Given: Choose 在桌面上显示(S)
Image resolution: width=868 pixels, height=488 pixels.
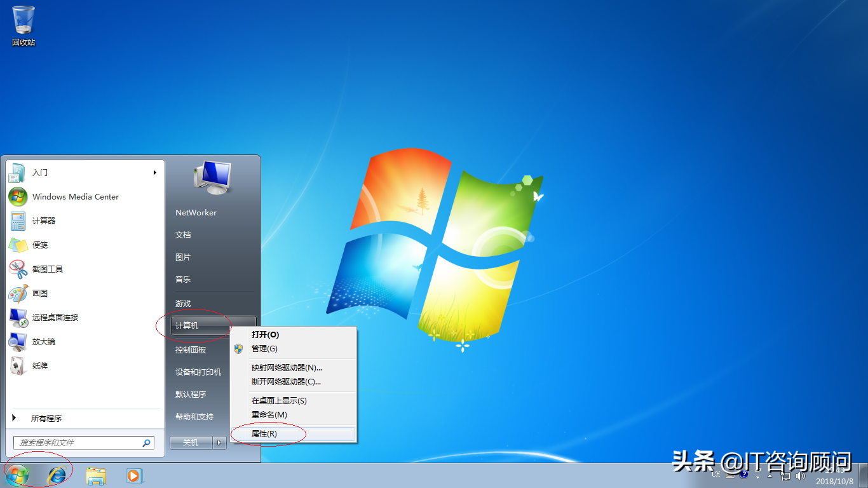Looking at the screenshot, I should pyautogui.click(x=293, y=400).
